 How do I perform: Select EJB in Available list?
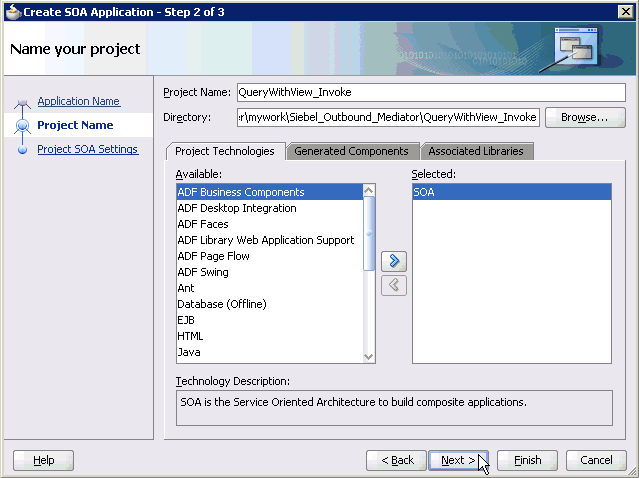point(269,320)
